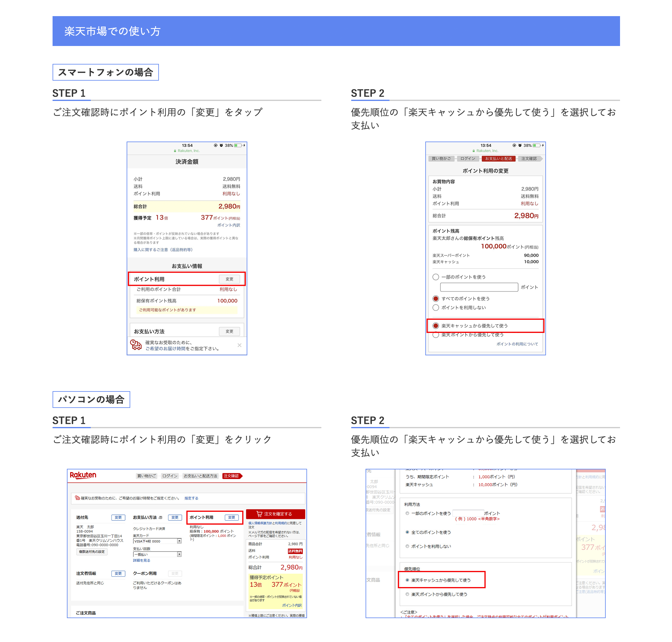Select 買い物かご step in the PC STEP 1 breadcrumb
Viewport: 672px width, 642px height.
click(x=147, y=476)
